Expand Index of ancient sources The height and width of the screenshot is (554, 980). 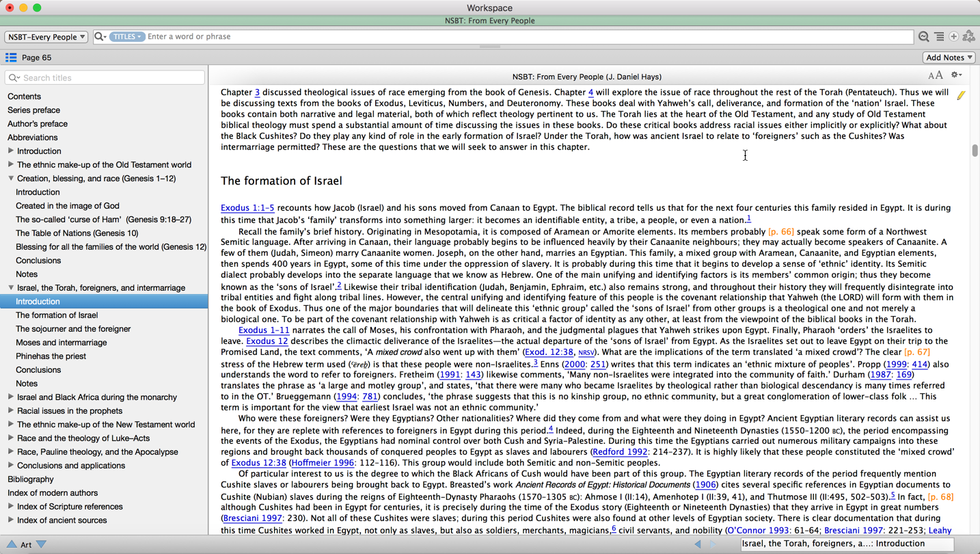click(11, 520)
